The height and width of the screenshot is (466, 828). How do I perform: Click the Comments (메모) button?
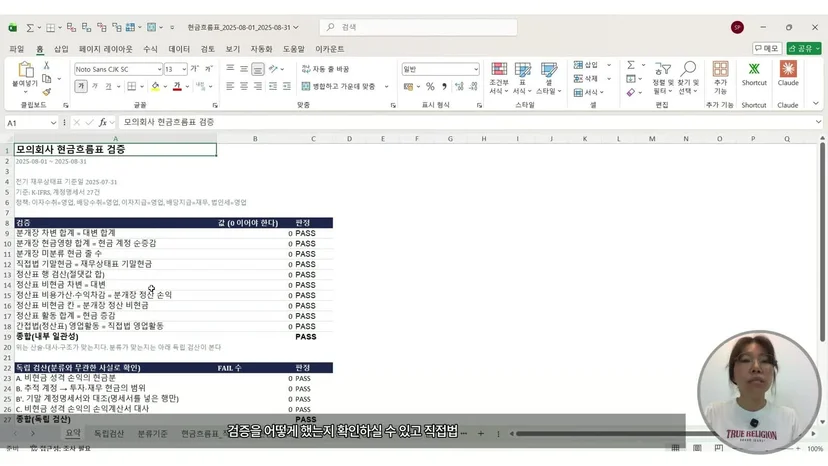pos(766,49)
